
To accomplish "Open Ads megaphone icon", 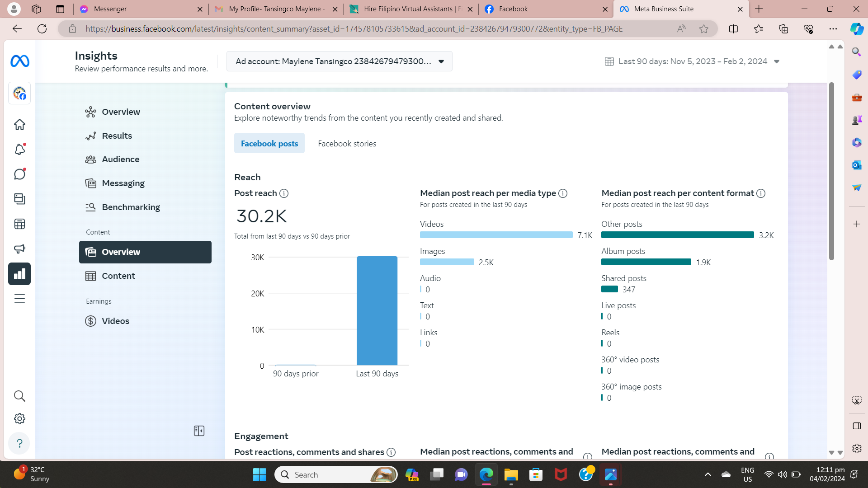I will [x=19, y=249].
